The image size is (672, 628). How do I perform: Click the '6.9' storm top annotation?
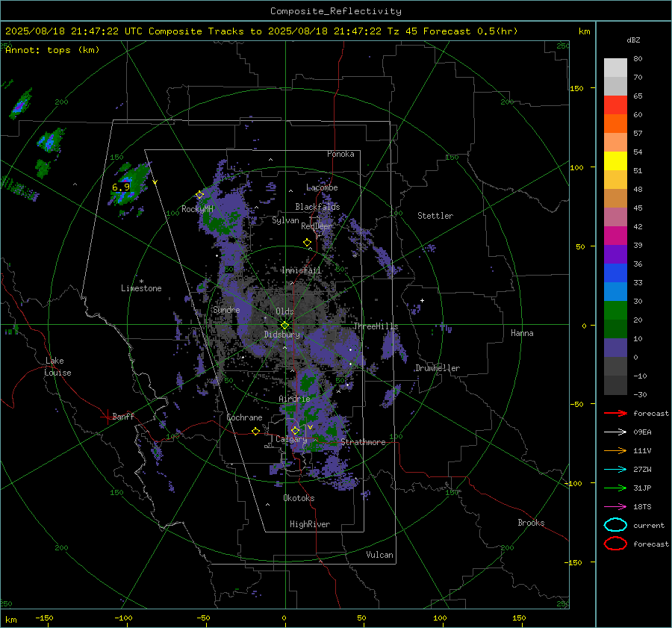[x=121, y=187]
